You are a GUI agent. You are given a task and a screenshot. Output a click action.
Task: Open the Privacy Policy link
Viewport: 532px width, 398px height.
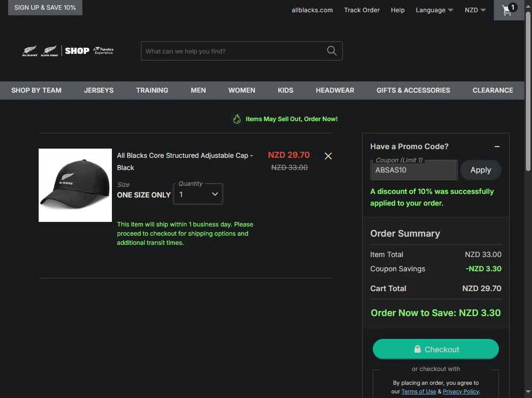pos(461,391)
